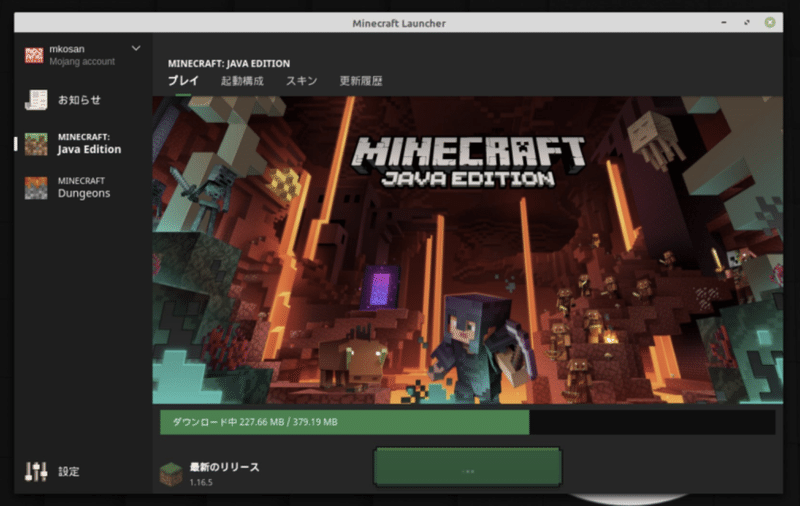Click the お知らせ news paper icon

pyautogui.click(x=36, y=100)
